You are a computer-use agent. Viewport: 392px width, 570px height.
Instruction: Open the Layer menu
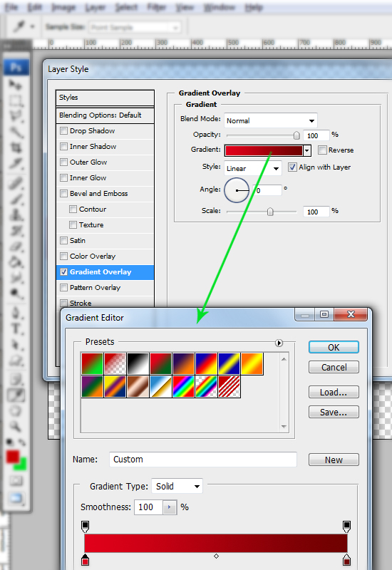coord(96,7)
